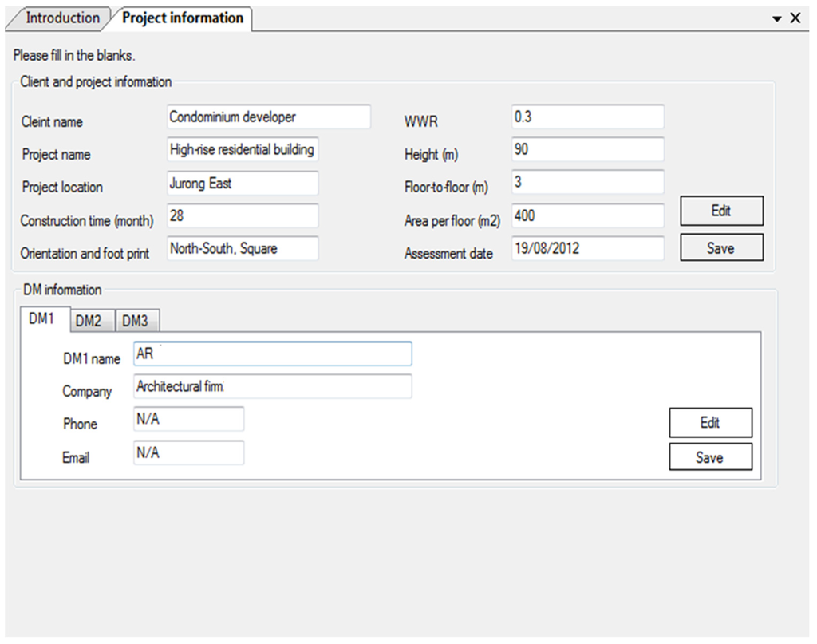
Task: Select the Construction time field
Action: tap(243, 215)
